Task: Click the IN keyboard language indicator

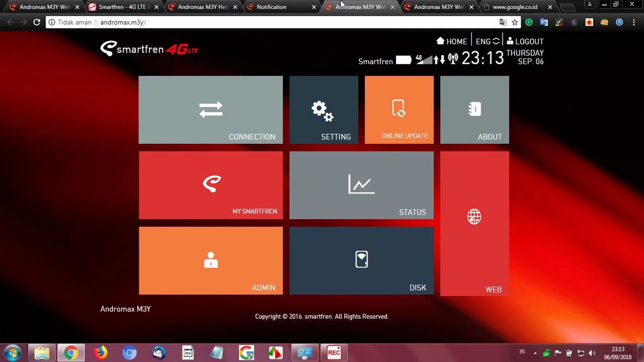Action: click(522, 351)
